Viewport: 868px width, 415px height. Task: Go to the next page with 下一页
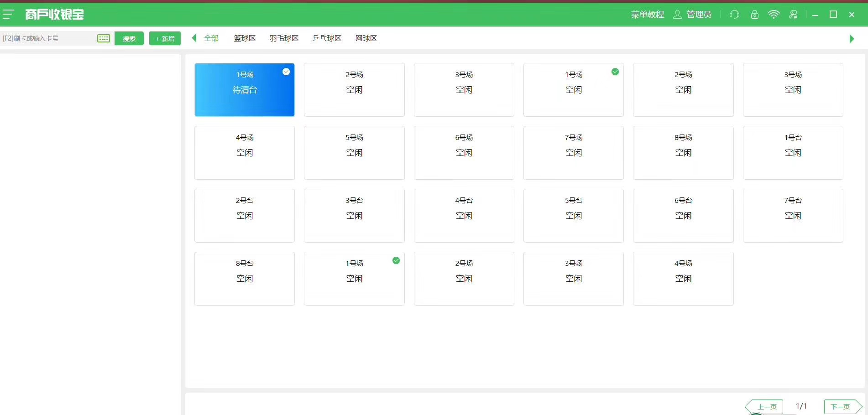(x=842, y=406)
